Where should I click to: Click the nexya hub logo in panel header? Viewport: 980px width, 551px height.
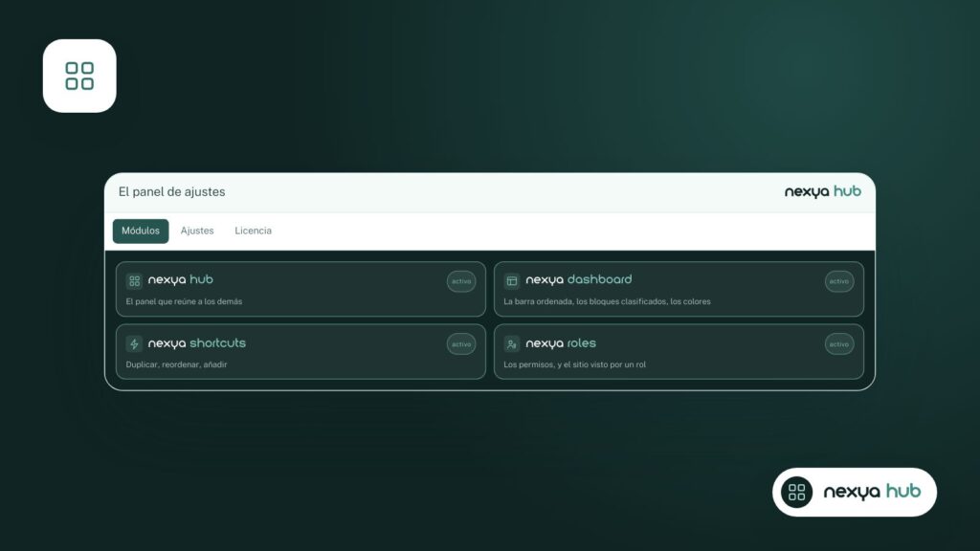pos(822,191)
